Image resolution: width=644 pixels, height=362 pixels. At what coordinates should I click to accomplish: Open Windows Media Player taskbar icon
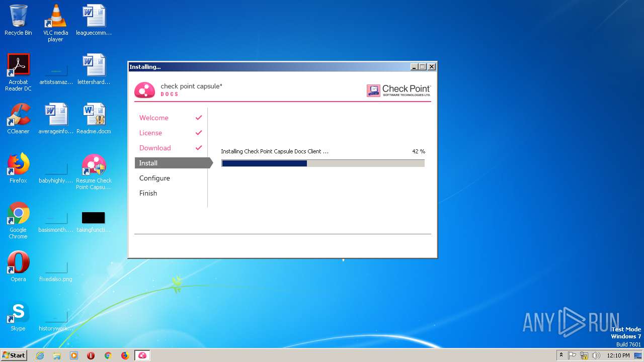pyautogui.click(x=74, y=355)
